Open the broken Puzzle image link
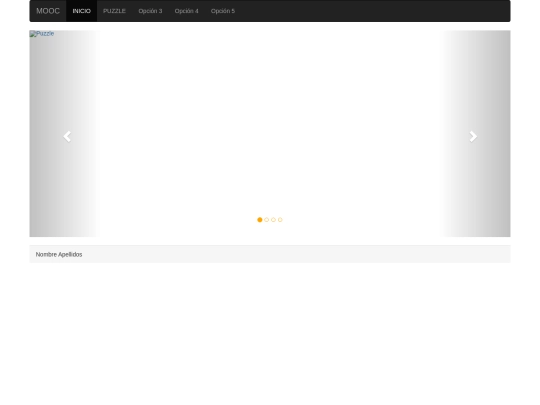The image size is (540, 405). (x=42, y=34)
